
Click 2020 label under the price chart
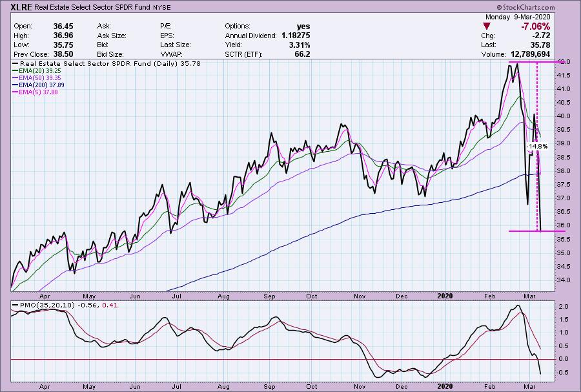click(445, 296)
